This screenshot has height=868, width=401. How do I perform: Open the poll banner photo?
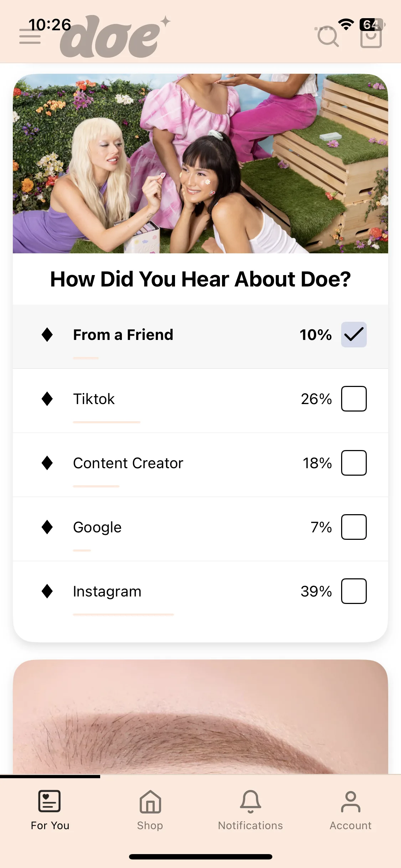pos(200,164)
